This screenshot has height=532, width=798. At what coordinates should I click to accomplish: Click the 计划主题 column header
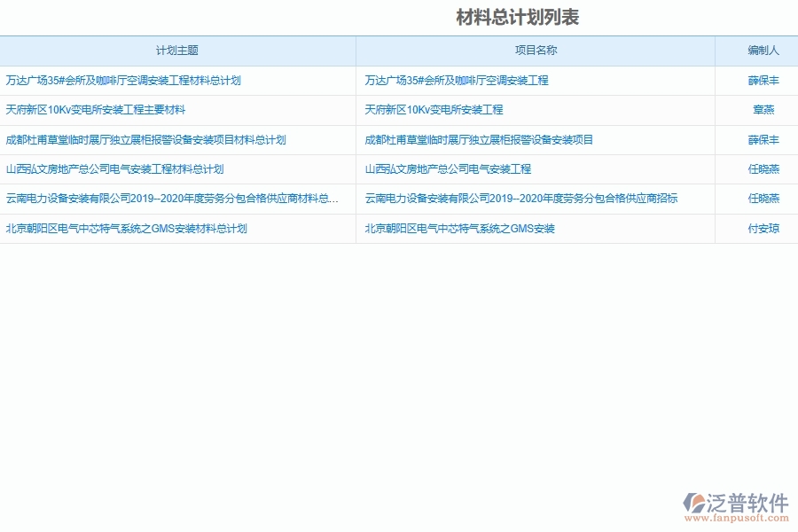[179, 51]
